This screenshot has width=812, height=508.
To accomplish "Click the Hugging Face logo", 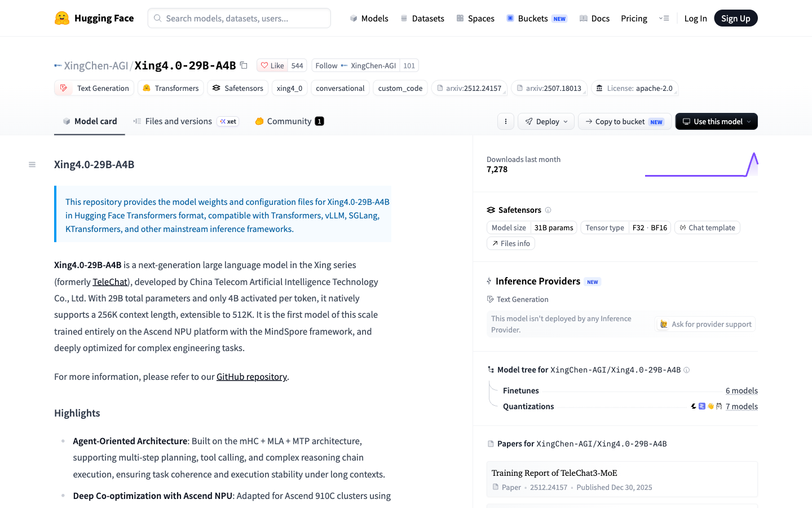I will coord(94,18).
